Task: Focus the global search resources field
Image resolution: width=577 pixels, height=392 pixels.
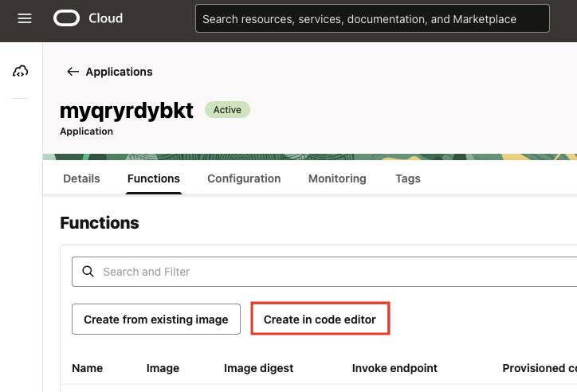Action: tap(372, 18)
